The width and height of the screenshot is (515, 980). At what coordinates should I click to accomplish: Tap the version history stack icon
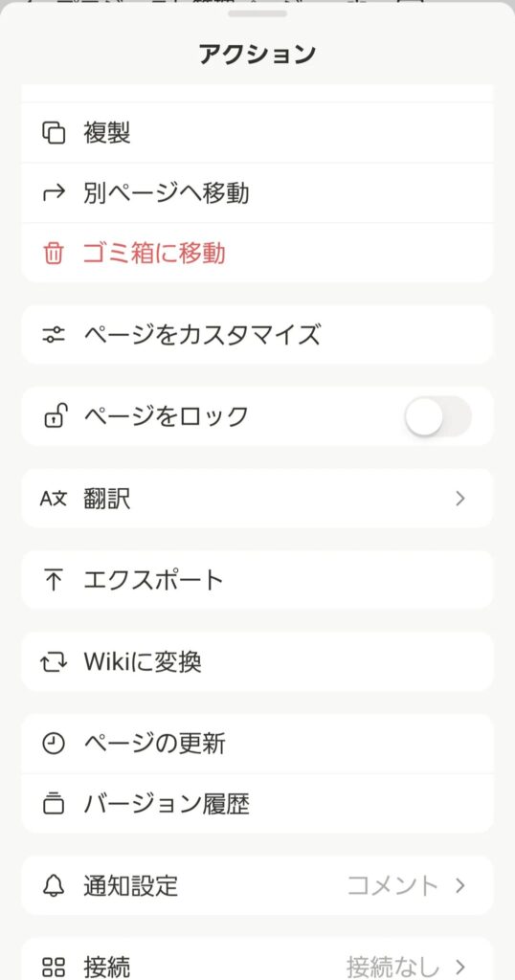(54, 803)
